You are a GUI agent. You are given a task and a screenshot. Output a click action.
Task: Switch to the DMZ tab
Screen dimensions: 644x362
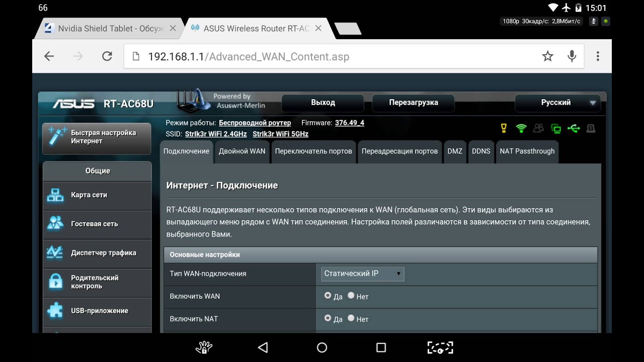pos(455,151)
